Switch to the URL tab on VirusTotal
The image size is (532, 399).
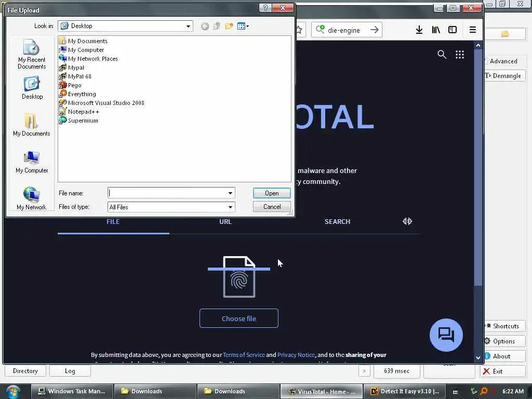pos(225,221)
